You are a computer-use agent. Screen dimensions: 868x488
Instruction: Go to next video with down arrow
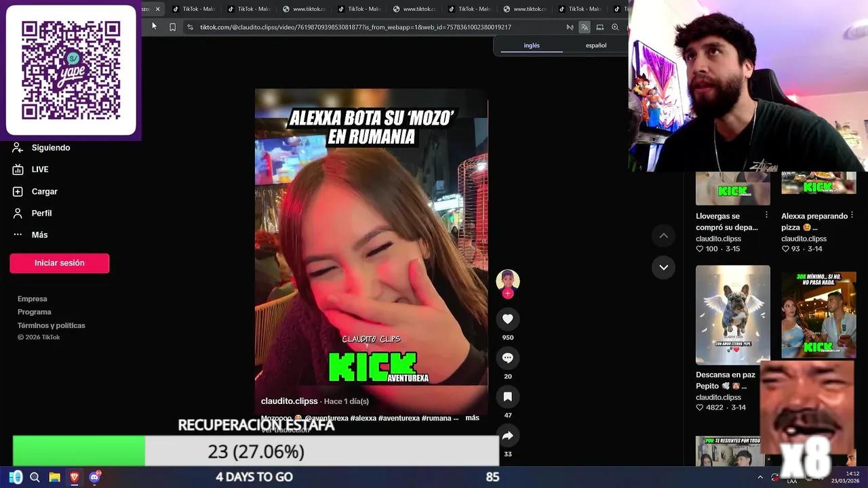pos(664,267)
